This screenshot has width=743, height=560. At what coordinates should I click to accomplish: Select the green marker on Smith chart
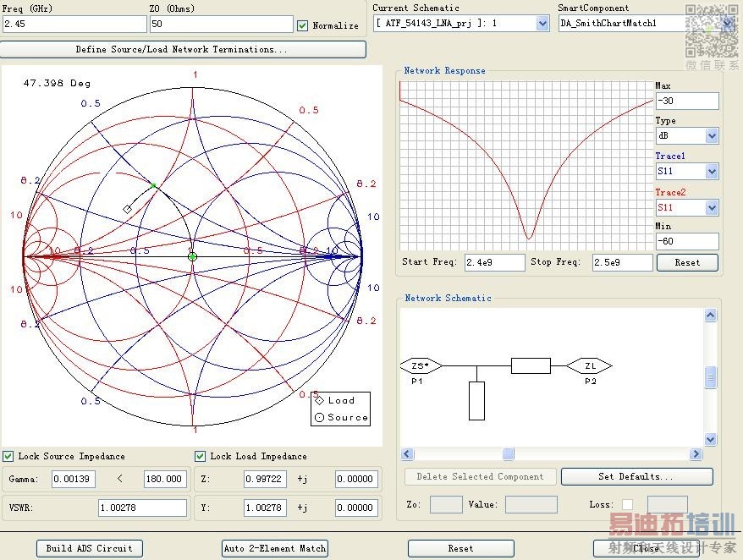tap(153, 184)
